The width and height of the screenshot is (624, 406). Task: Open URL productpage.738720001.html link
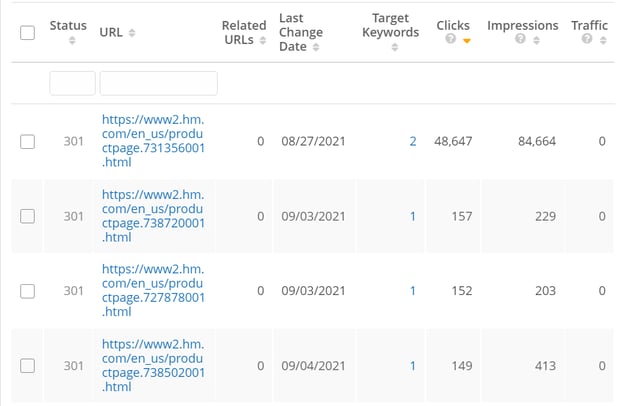153,216
